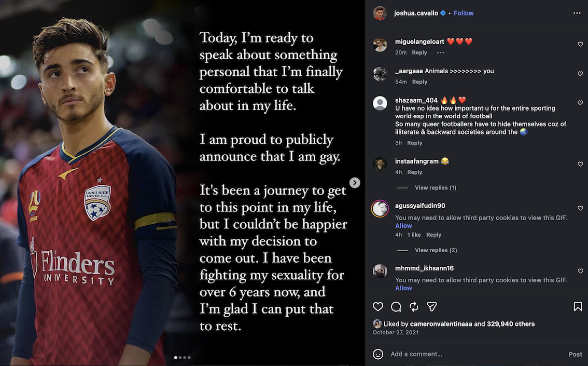This screenshot has height=366, width=588.
Task: Save the post with bookmark icon
Action: coord(578,307)
